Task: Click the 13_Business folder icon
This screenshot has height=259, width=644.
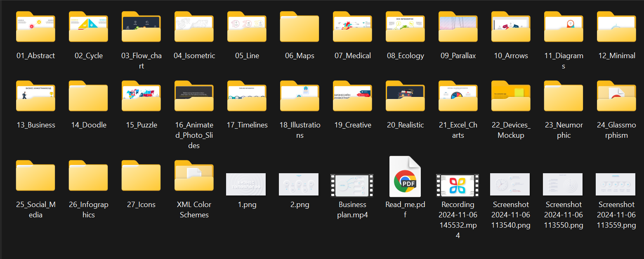Action: pyautogui.click(x=35, y=97)
